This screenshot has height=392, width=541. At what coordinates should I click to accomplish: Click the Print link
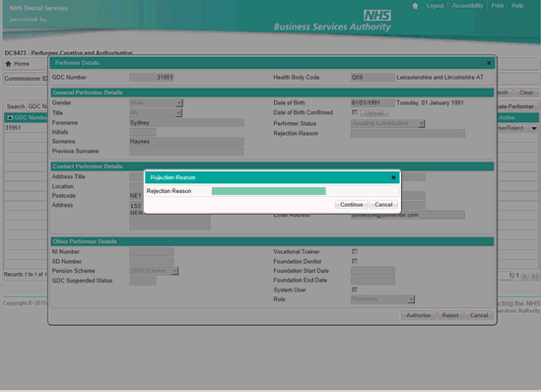pos(498,6)
